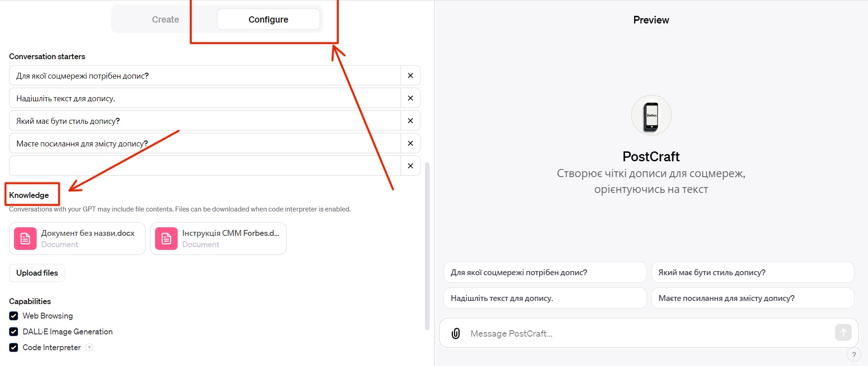The height and width of the screenshot is (366, 868).
Task: Uncheck DALL·E Image Generation capability
Action: [14, 332]
